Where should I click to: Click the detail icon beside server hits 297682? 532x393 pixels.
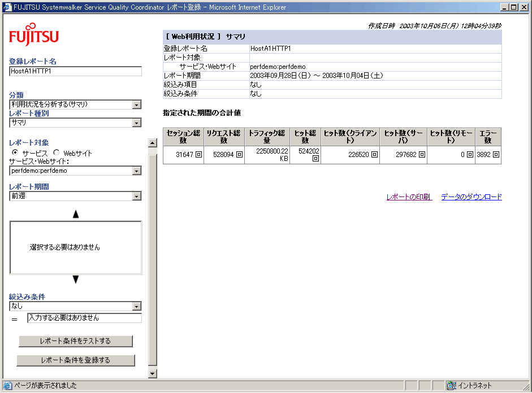coord(422,155)
